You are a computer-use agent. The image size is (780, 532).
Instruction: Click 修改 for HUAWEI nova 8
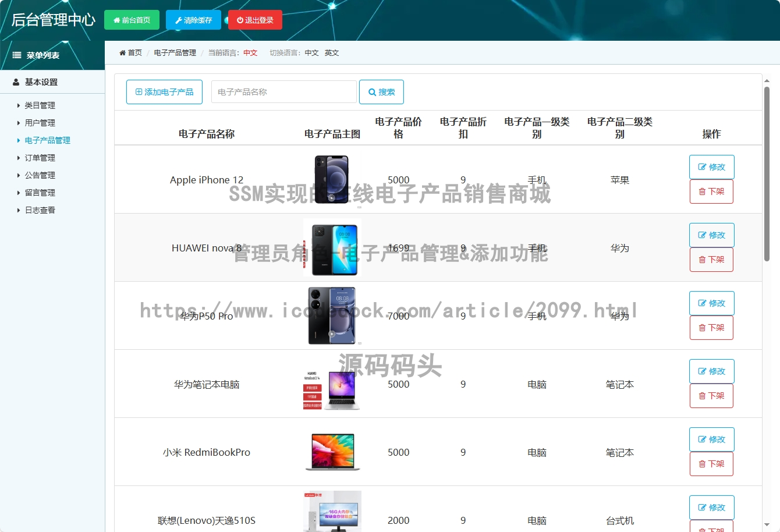(x=711, y=235)
